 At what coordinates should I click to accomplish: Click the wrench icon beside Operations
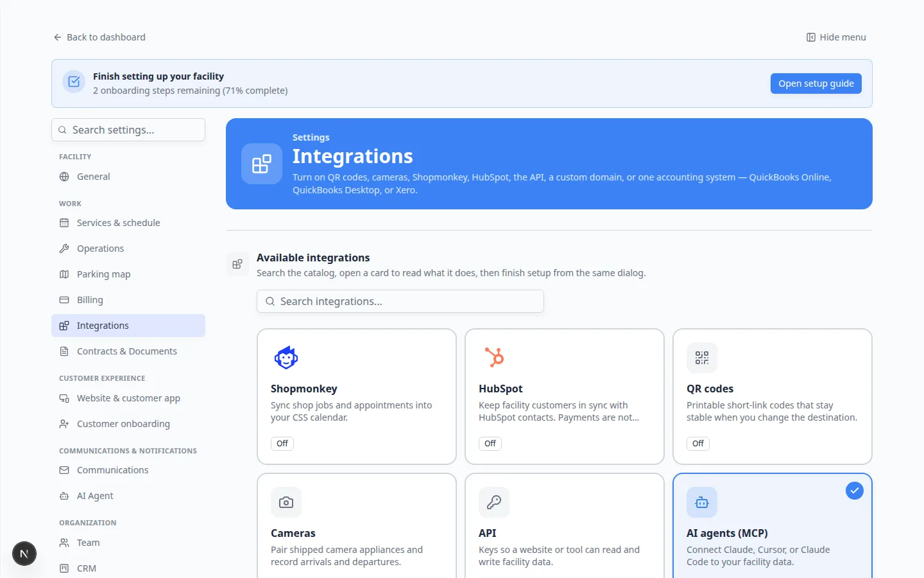(64, 249)
